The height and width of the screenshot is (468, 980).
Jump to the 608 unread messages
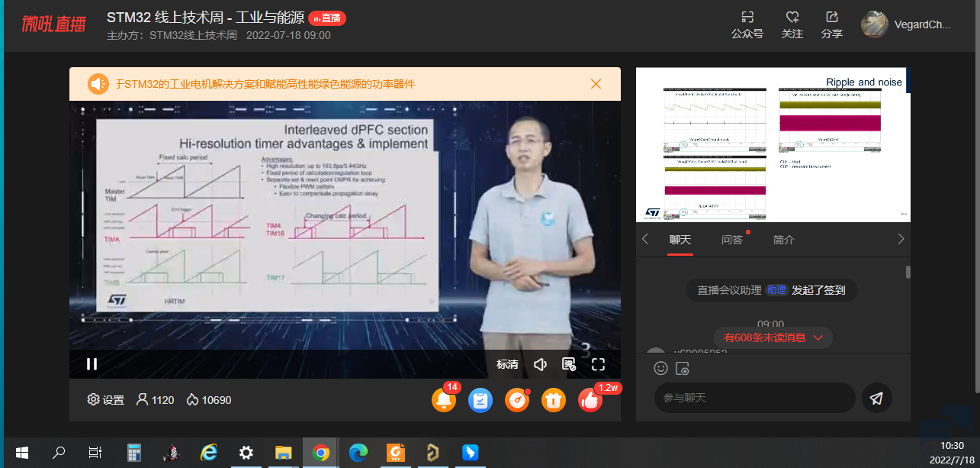(773, 337)
